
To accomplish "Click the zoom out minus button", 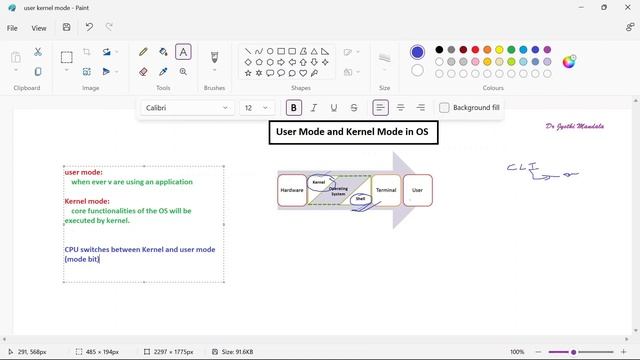I will [x=538, y=352].
